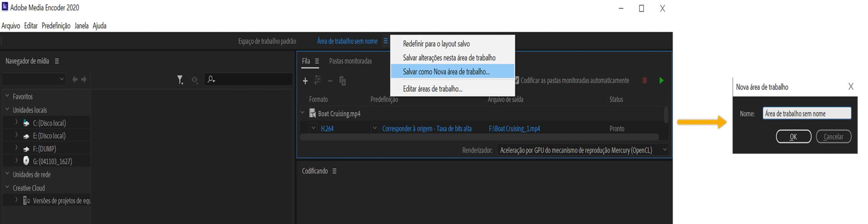The image size is (868, 224).
Task: Open the Navegador de mídia panel menu
Action: [x=57, y=61]
